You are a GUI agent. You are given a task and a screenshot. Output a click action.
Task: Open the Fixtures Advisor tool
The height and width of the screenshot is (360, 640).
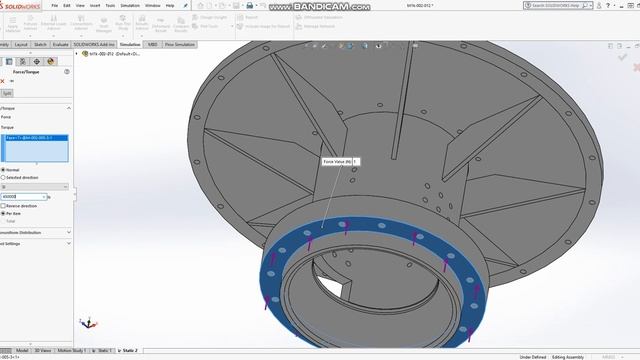[30, 23]
